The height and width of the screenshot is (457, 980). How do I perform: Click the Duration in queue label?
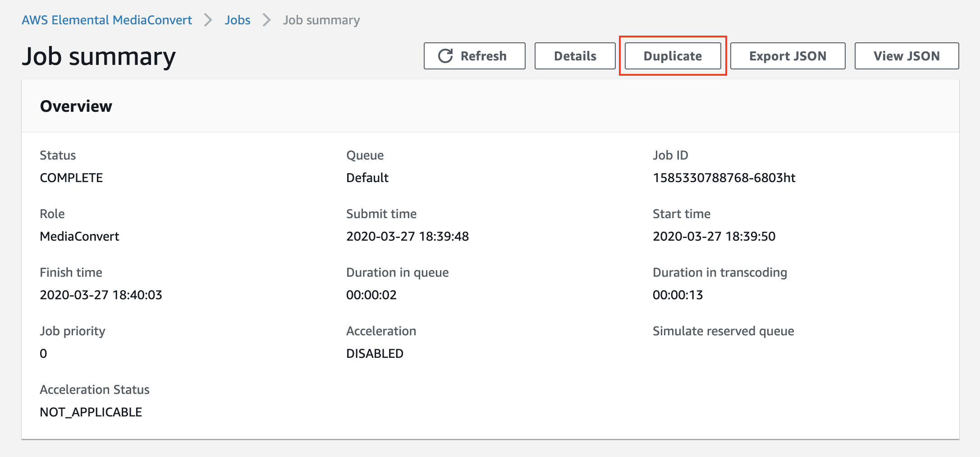[398, 273]
